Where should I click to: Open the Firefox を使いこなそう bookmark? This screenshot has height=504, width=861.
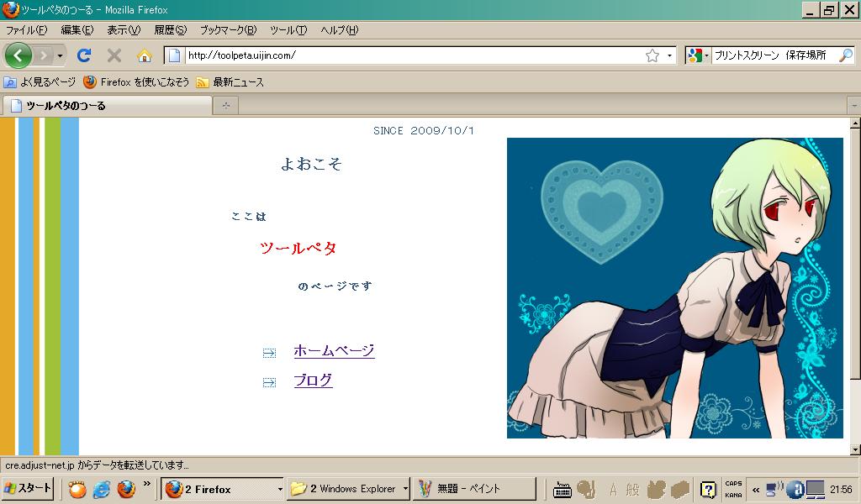[136, 82]
